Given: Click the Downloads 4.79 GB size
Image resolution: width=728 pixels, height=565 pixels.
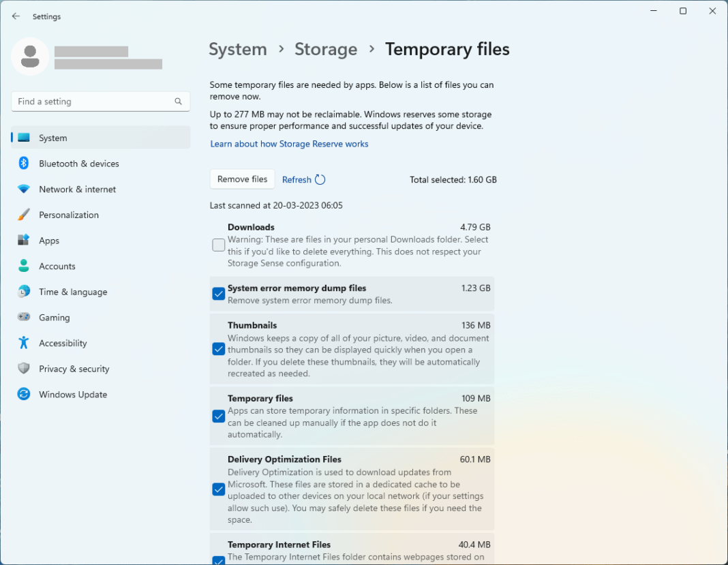Looking at the screenshot, I should (475, 227).
